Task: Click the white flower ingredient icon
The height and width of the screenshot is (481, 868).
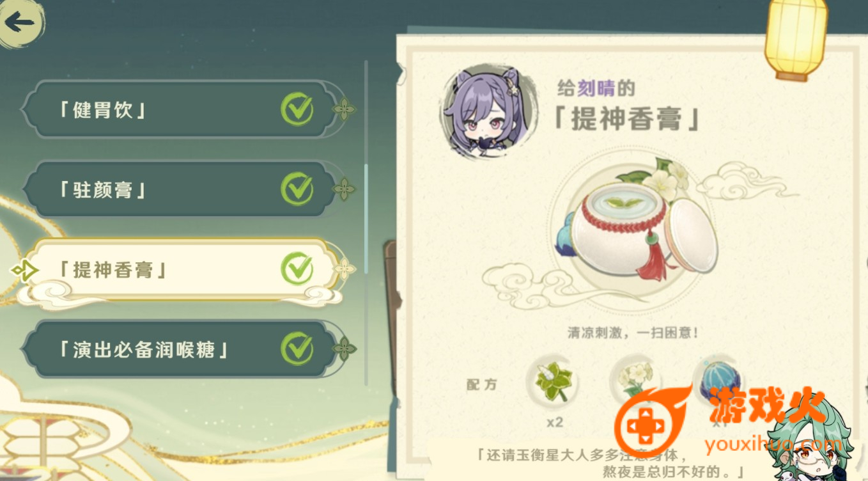Action: point(637,381)
